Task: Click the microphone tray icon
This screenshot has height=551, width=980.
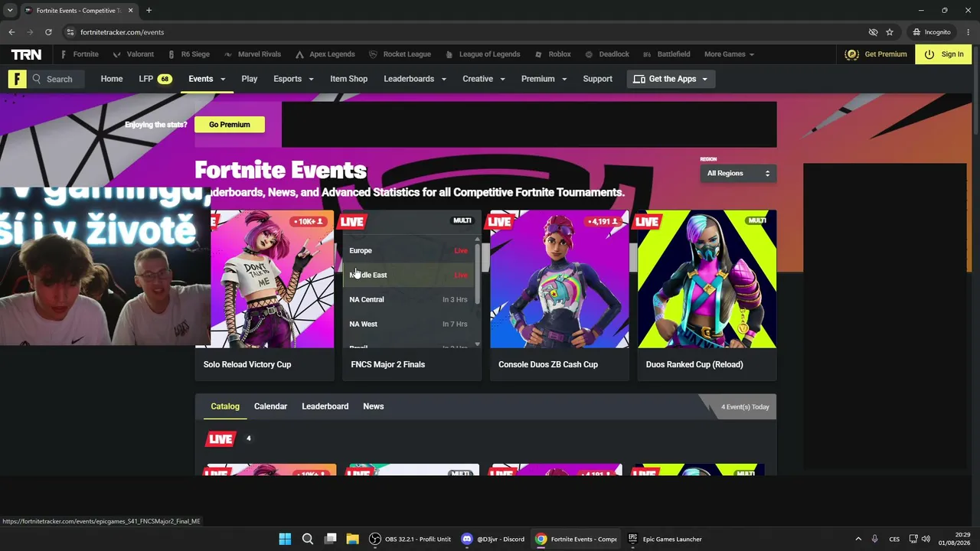Action: click(874, 539)
